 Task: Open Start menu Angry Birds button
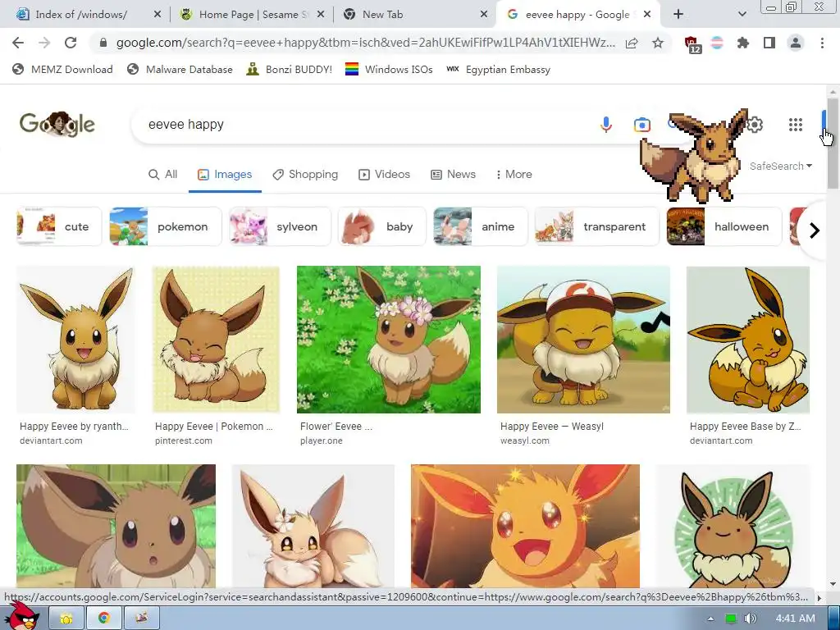tap(21, 616)
